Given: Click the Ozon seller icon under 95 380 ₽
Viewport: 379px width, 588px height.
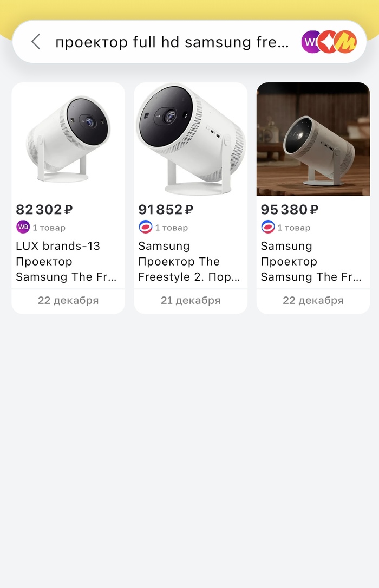Looking at the screenshot, I should tap(267, 227).
